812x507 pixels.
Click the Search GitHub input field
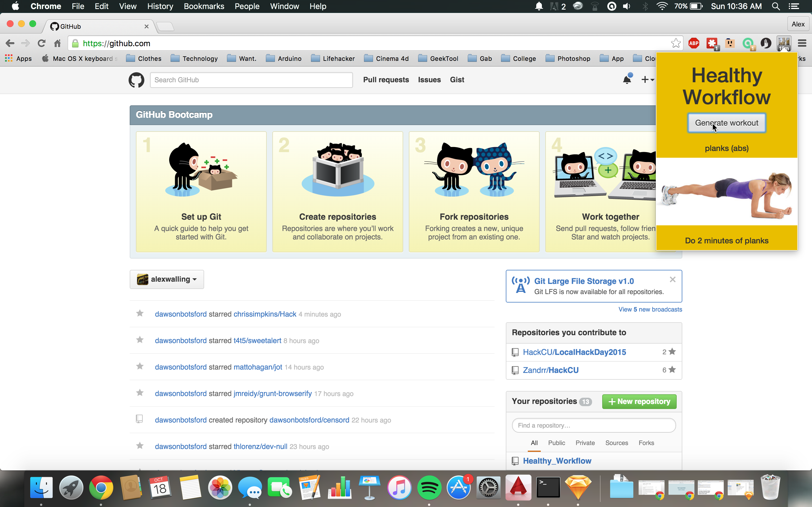click(x=251, y=80)
